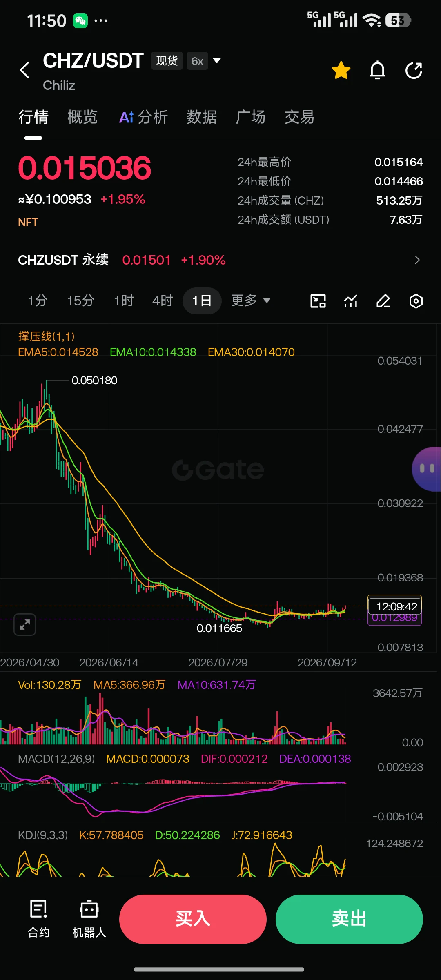Tap the back arrow icon
The height and width of the screenshot is (980, 441).
click(x=25, y=70)
